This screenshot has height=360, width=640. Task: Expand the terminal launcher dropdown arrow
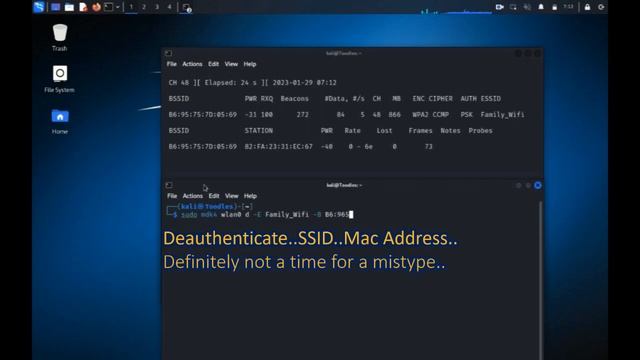point(118,7)
